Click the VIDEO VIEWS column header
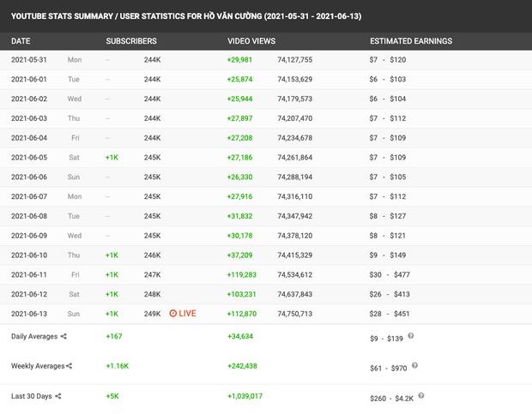Screen dimensions: 532x414 click(x=251, y=41)
